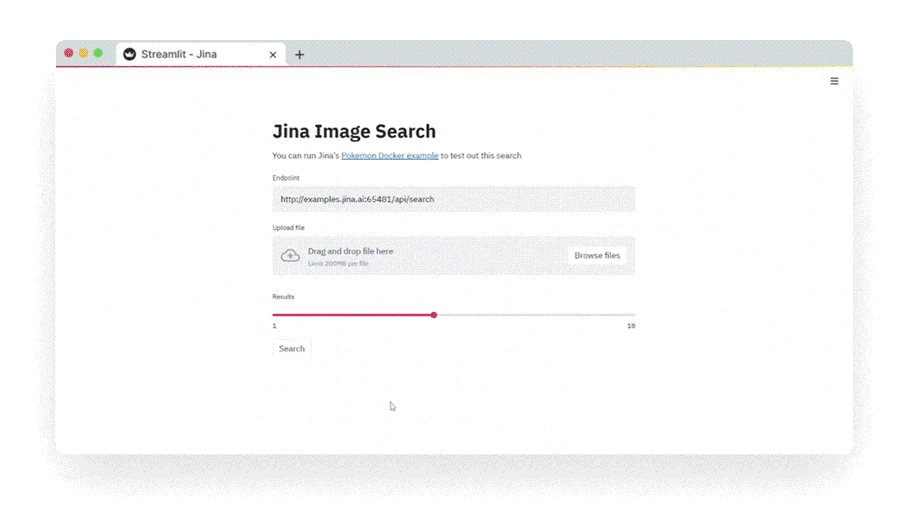Click the cloud upload icon
Image resolution: width=910 pixels, height=515 pixels.
290,255
